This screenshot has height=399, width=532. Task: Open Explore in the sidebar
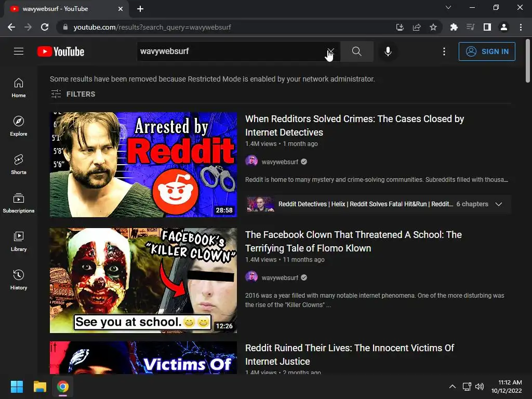(x=19, y=126)
